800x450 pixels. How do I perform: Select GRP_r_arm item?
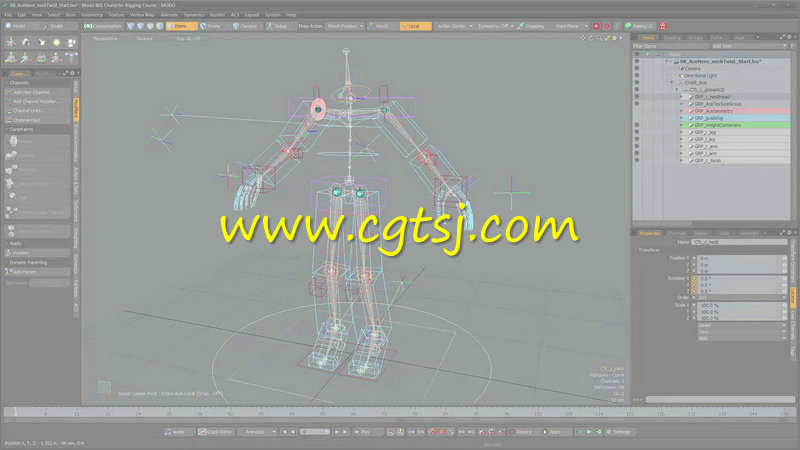point(706,146)
